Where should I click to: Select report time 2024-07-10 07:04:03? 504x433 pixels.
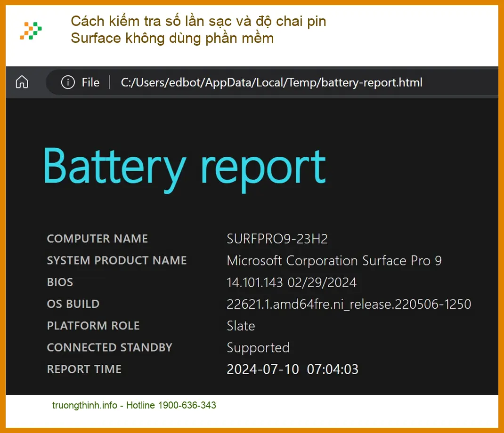tap(293, 369)
